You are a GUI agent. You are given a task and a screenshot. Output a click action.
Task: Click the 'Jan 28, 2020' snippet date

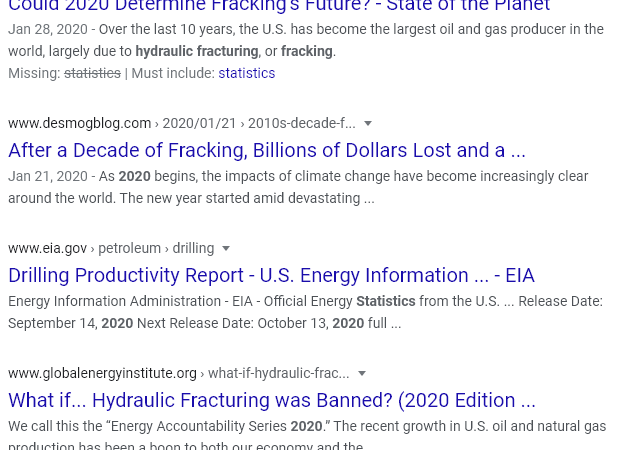tap(48, 30)
